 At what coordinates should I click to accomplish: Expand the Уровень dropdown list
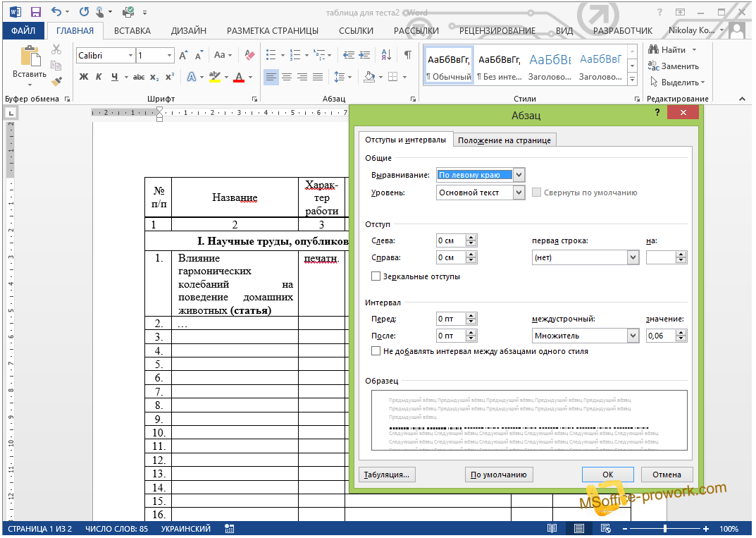tap(519, 192)
